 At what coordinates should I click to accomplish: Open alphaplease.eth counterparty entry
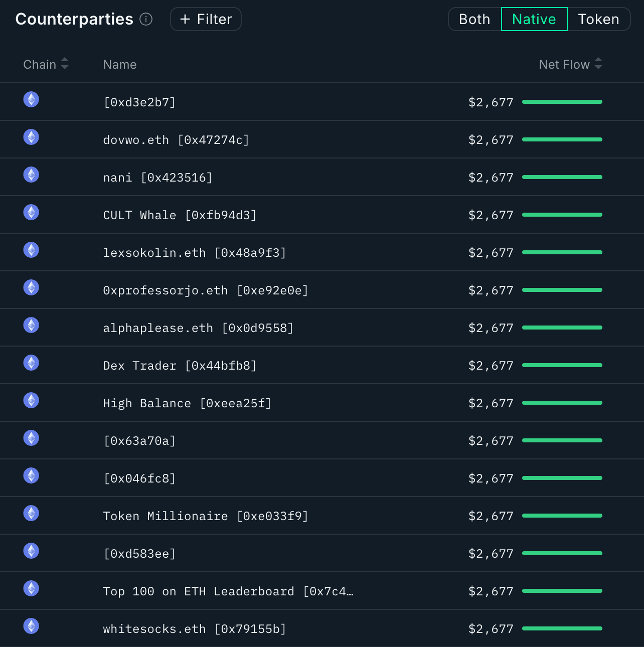[198, 328]
